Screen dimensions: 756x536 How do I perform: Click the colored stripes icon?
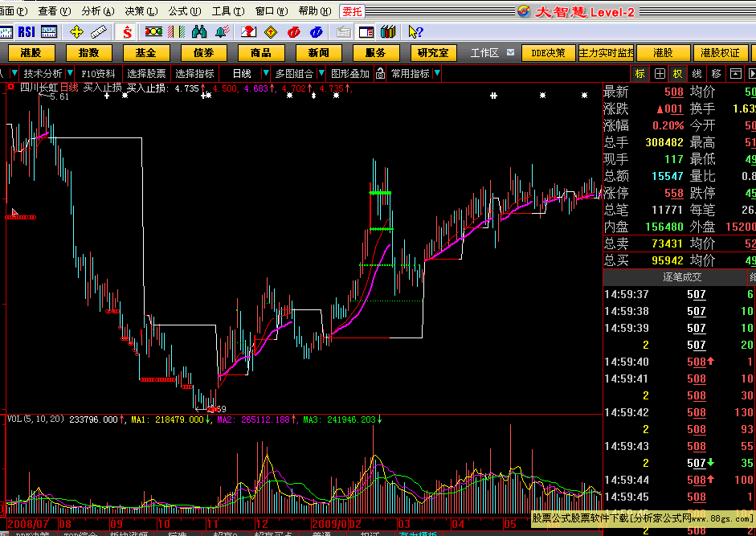tap(177, 32)
